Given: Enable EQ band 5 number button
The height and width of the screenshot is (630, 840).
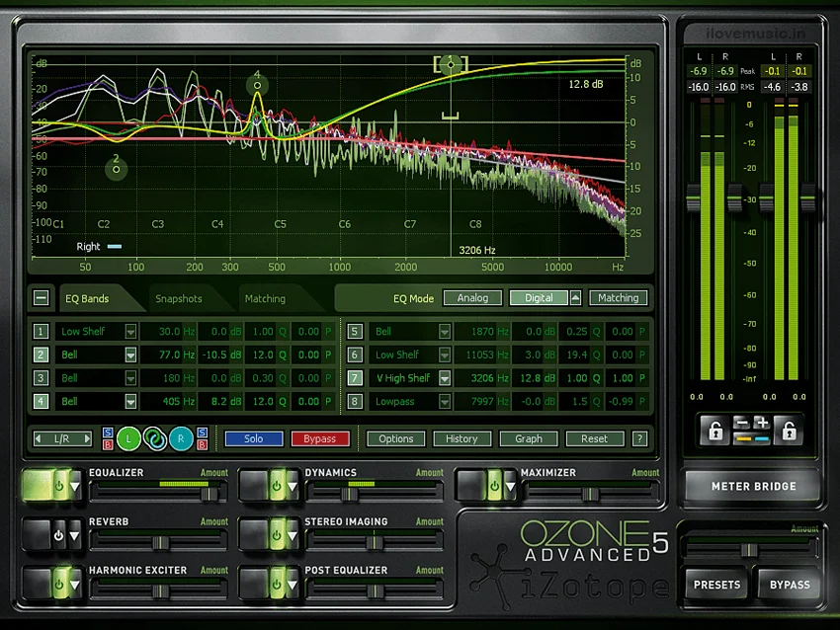Looking at the screenshot, I should pos(354,332).
